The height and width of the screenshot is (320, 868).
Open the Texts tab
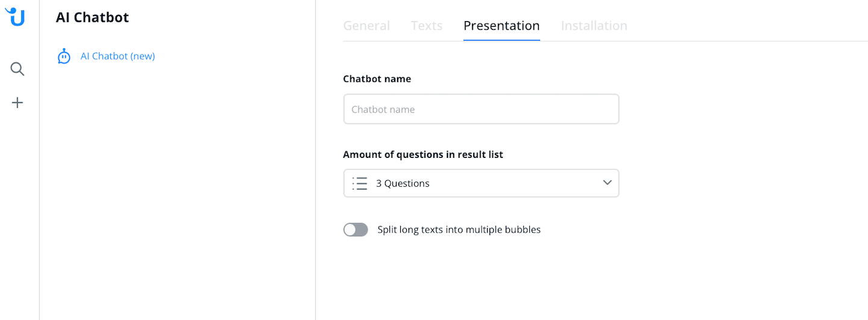point(427,26)
